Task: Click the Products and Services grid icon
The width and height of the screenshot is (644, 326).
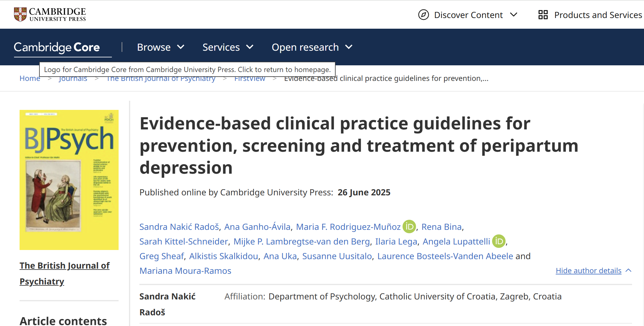Action: pyautogui.click(x=543, y=15)
